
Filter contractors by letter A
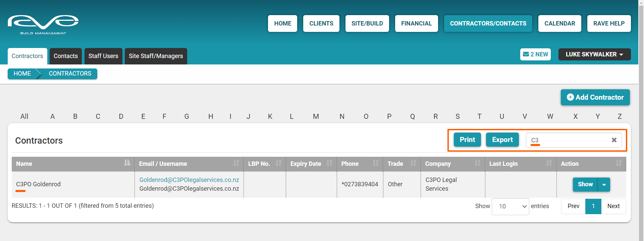(x=52, y=116)
